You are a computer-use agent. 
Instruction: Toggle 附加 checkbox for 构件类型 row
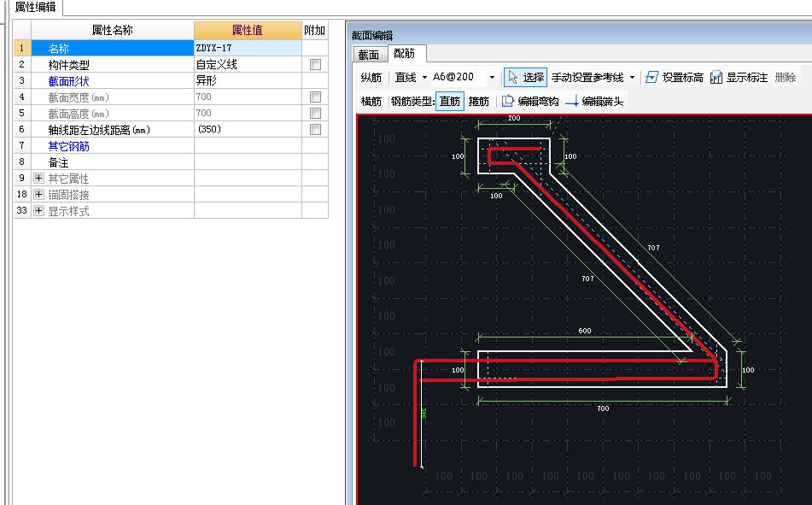click(315, 64)
